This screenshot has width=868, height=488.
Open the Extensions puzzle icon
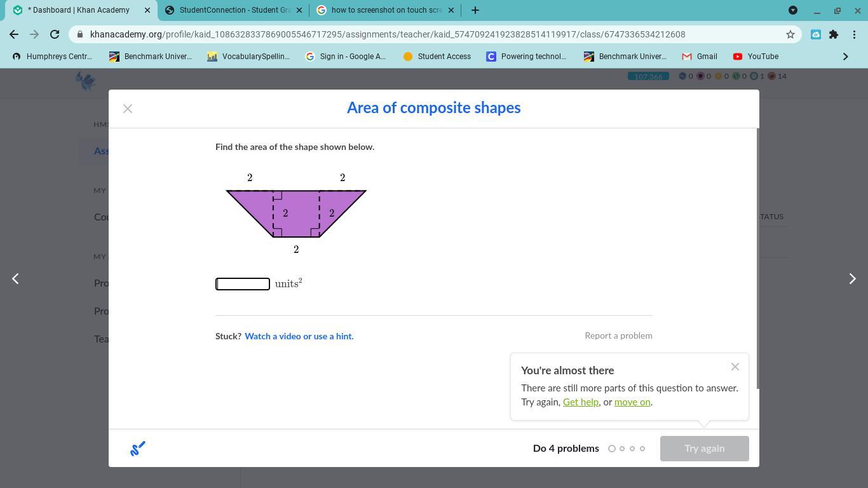click(834, 34)
